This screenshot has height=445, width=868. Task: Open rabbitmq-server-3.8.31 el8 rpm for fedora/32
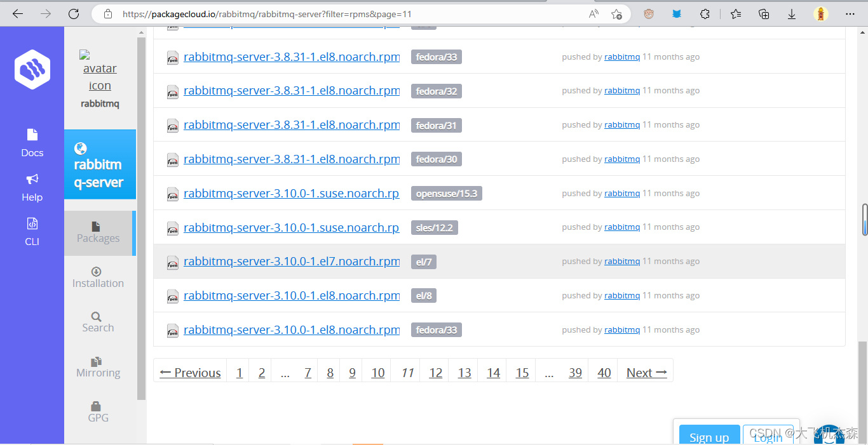pos(292,91)
